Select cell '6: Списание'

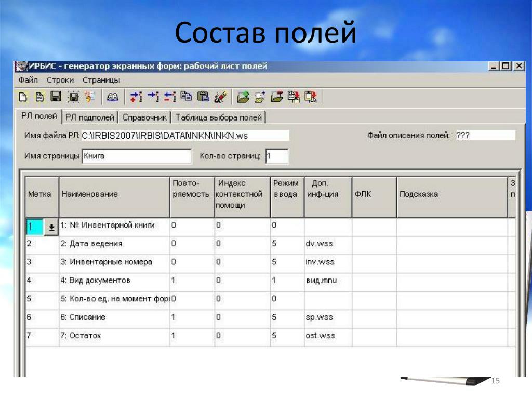114,318
